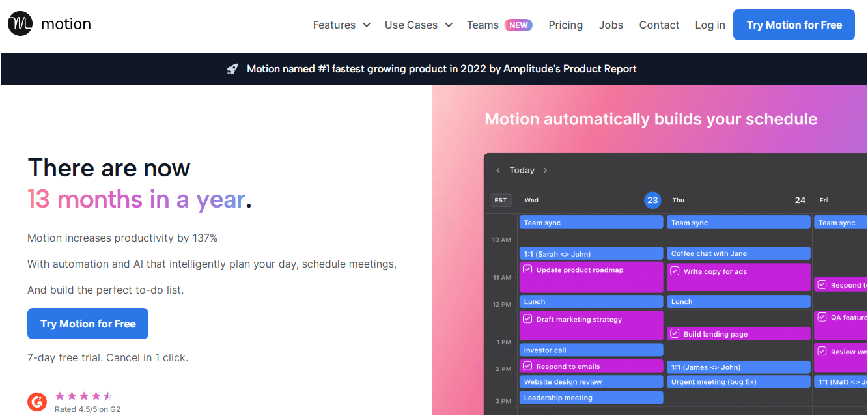Check off Update product roadmap task

(528, 270)
